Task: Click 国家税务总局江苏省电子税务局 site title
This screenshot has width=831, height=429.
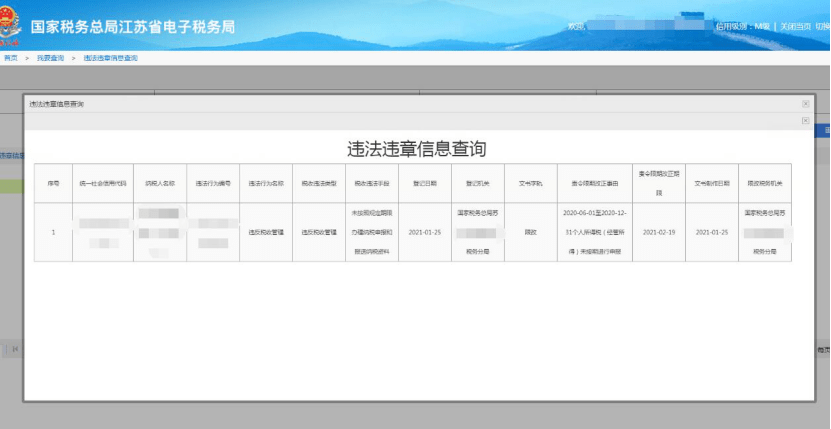Action: [x=132, y=27]
